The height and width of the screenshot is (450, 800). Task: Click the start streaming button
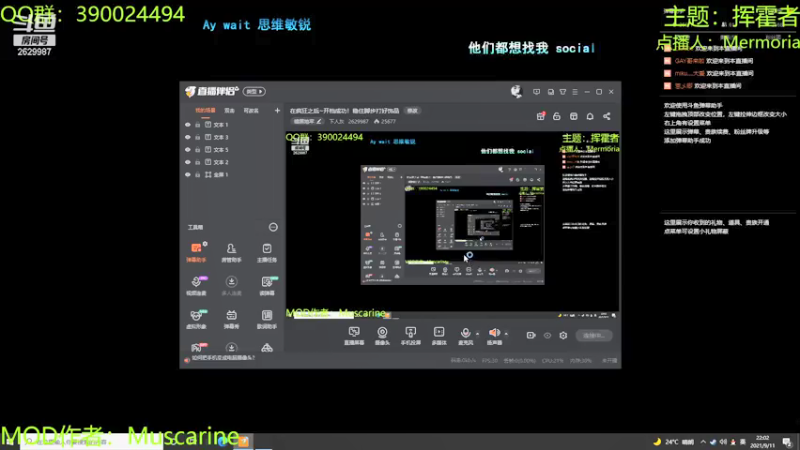pos(594,335)
